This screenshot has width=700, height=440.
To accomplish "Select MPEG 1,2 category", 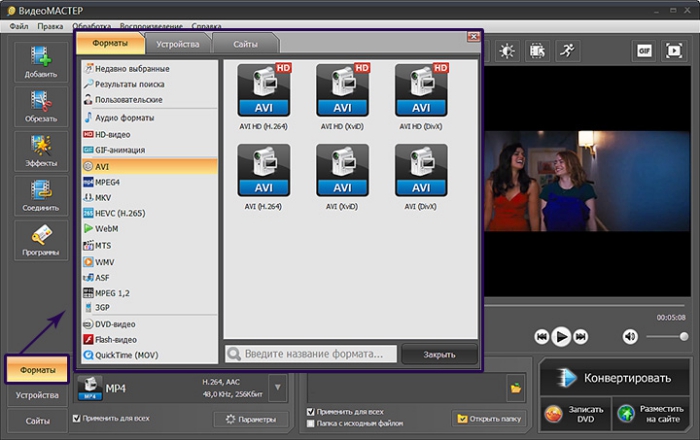I will point(150,293).
